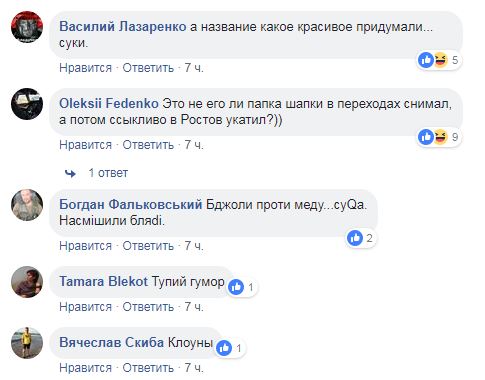
Task: Click like reaction count on Богдан Фальковський's comment
Action: [x=369, y=238]
